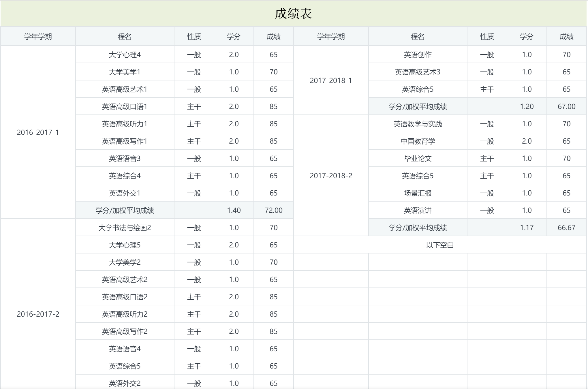Viewport: 588px width, 389px height.
Task: Click the 英语创作 course name
Action: [x=418, y=55]
